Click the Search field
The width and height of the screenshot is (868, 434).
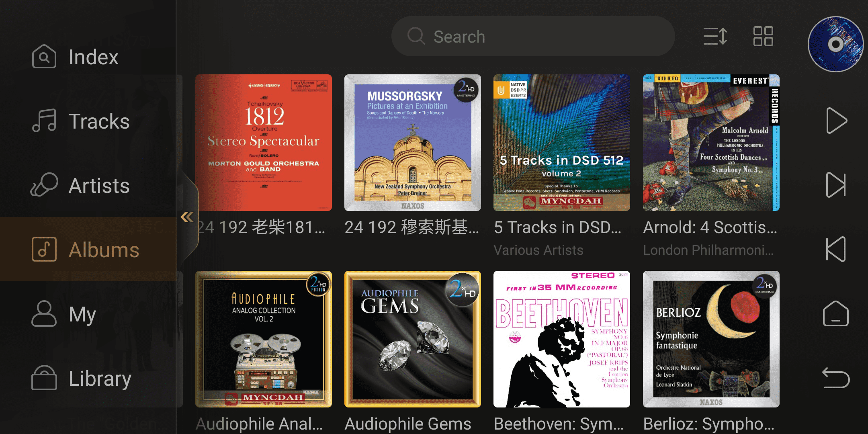(533, 37)
